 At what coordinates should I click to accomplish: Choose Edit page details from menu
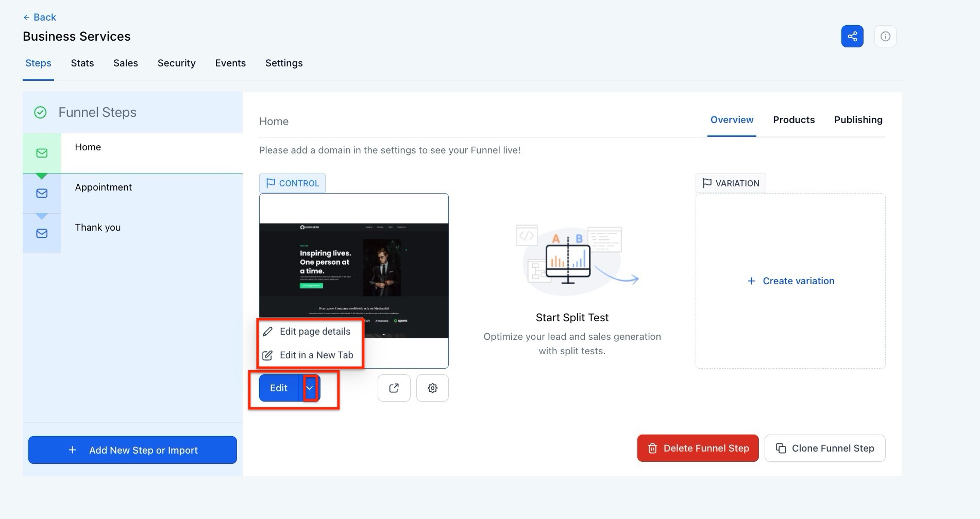pos(315,332)
